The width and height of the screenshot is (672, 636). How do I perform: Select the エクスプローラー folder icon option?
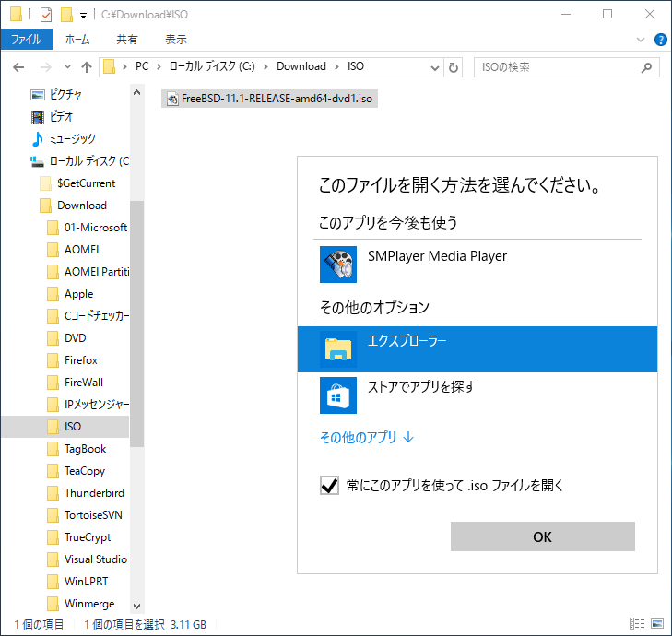pyautogui.click(x=337, y=349)
